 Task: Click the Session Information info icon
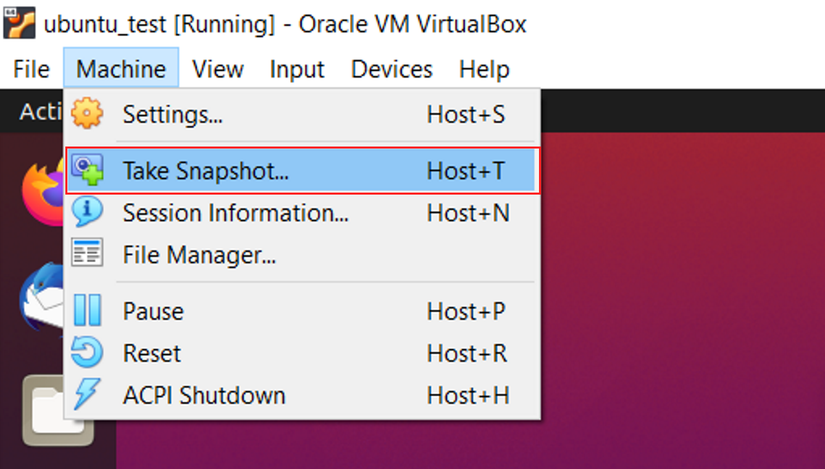(88, 212)
